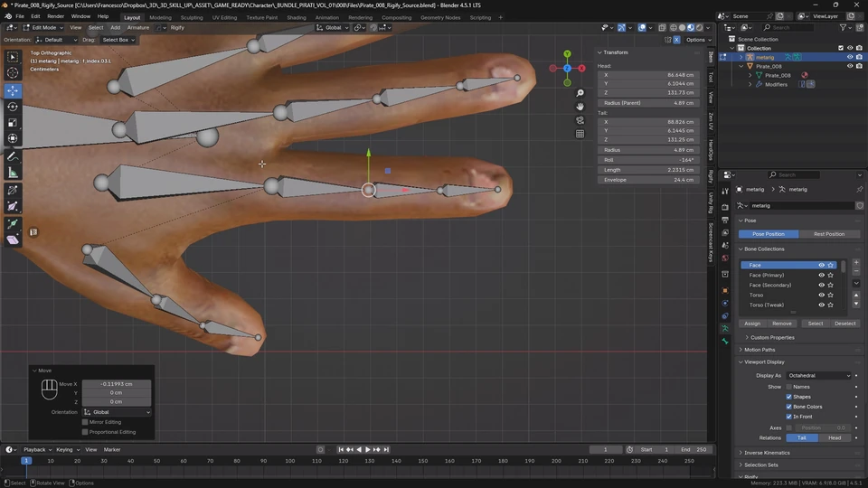Choose the 3D Cursor tool
Viewport: 868px width, 488px height.
(12, 73)
